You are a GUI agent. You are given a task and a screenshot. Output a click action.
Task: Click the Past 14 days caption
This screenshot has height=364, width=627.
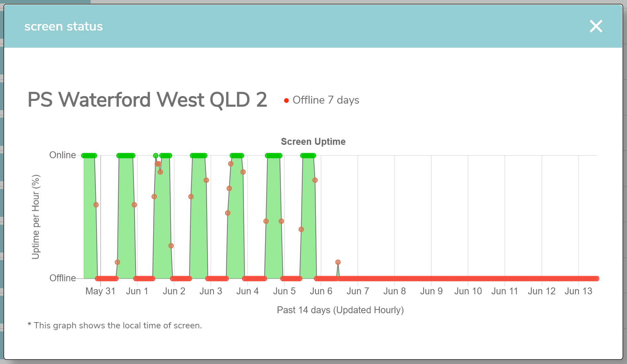coord(340,310)
